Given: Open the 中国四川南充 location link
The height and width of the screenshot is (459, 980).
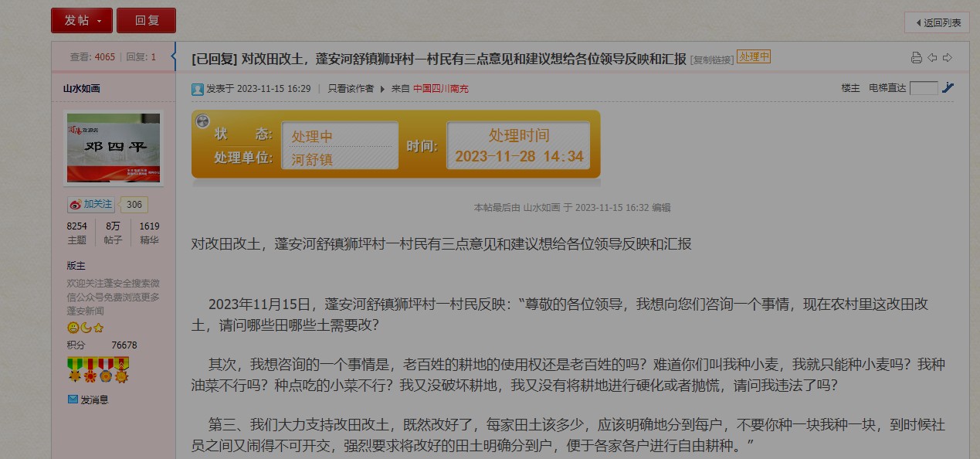Looking at the screenshot, I should (x=440, y=89).
